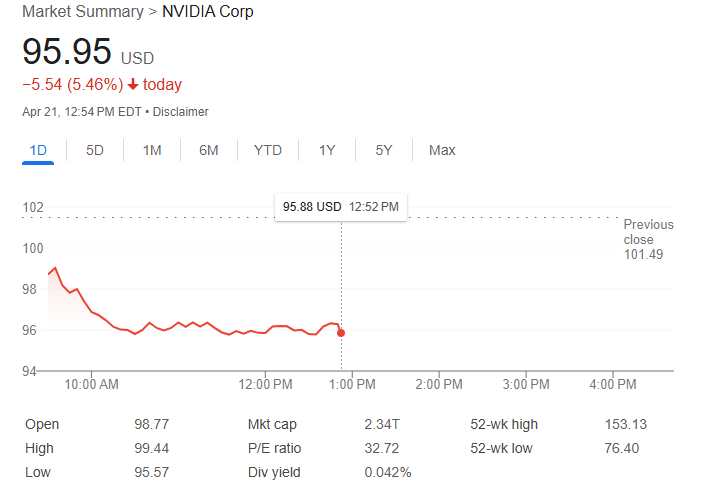Select the YTD range tab
The image size is (722, 491).
pyautogui.click(x=268, y=150)
